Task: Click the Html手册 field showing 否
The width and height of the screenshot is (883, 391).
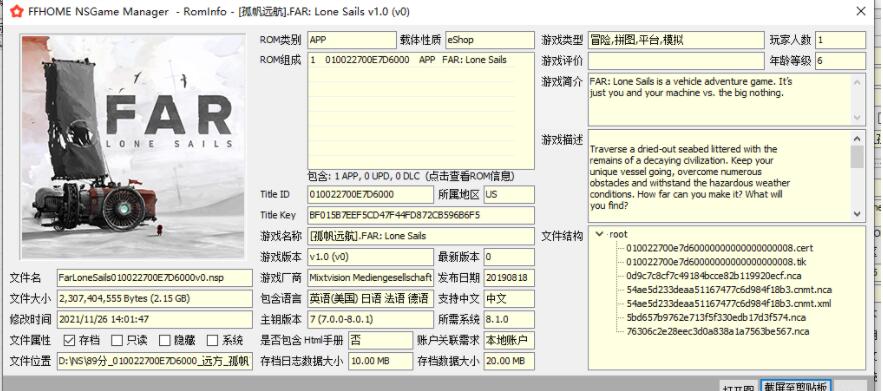Action: click(381, 340)
